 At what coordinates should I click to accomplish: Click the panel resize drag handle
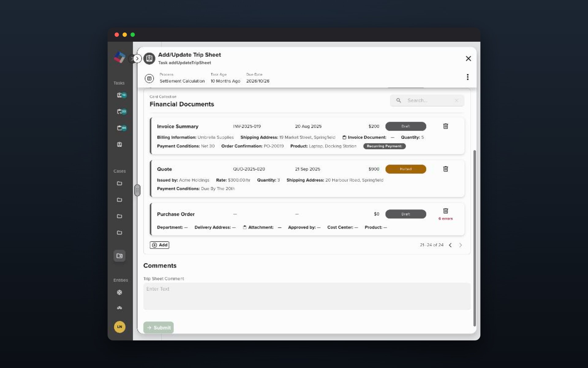tap(137, 190)
